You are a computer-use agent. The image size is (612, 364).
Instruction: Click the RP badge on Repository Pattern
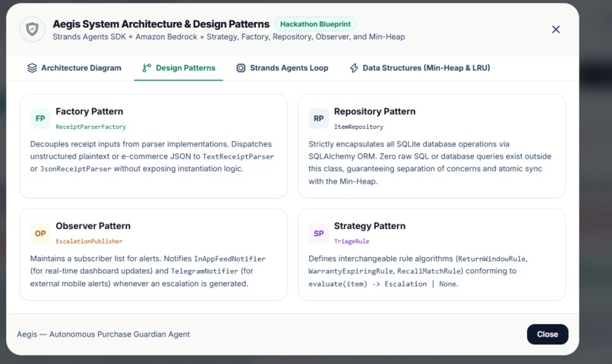pos(318,118)
